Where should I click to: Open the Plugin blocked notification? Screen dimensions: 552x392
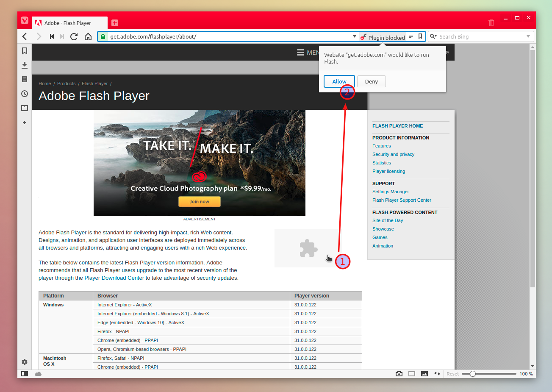tap(383, 37)
